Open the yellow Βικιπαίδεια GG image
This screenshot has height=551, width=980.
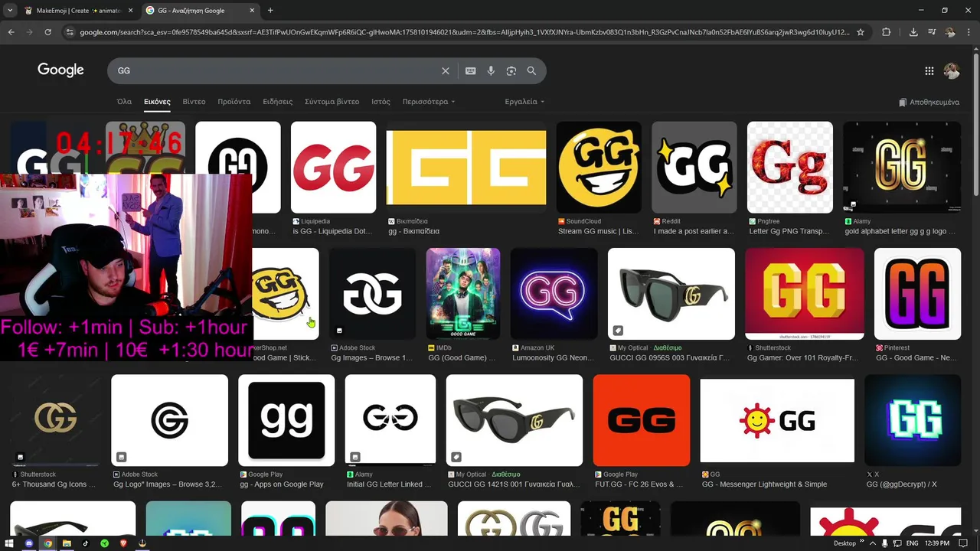(466, 167)
